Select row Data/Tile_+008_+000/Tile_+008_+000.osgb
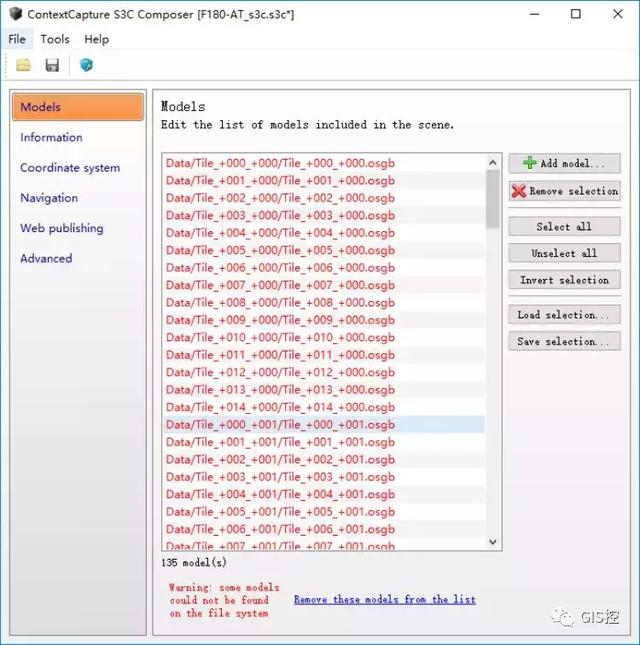The image size is (640, 645). point(324,302)
